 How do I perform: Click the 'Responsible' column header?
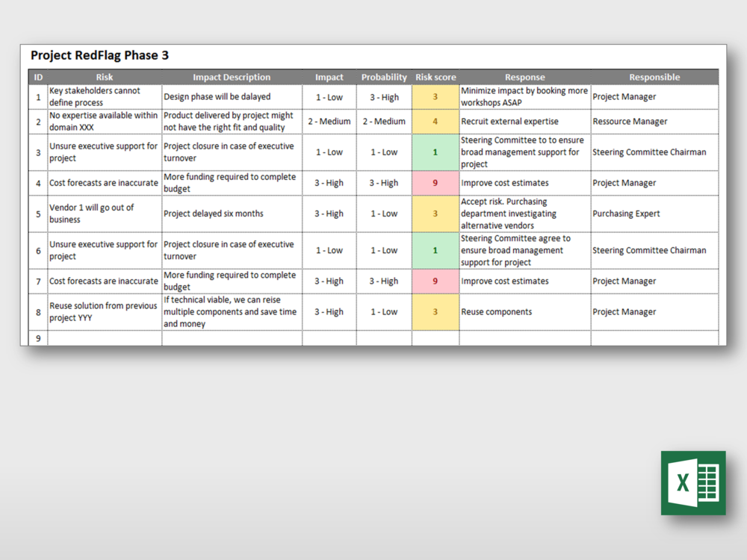pos(654,77)
